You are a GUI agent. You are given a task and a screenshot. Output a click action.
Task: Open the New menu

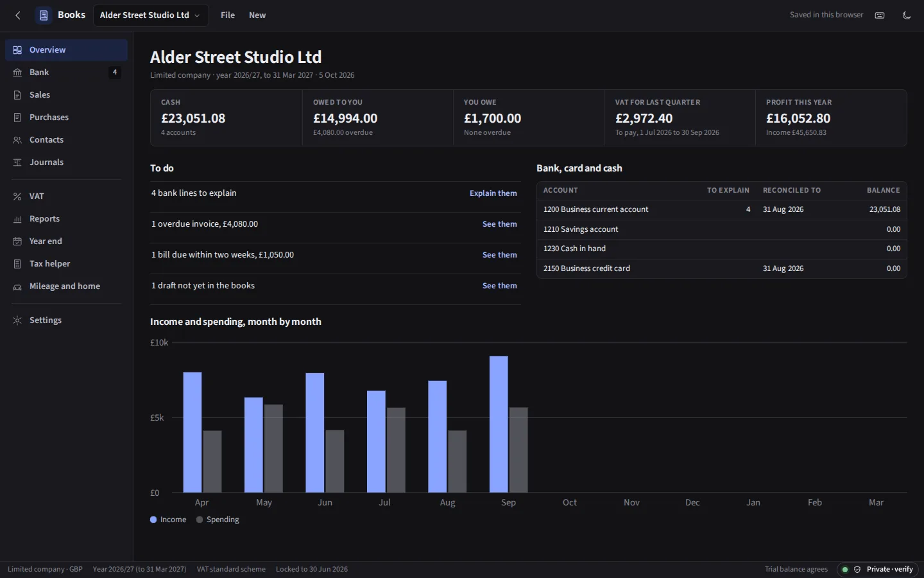(x=257, y=15)
